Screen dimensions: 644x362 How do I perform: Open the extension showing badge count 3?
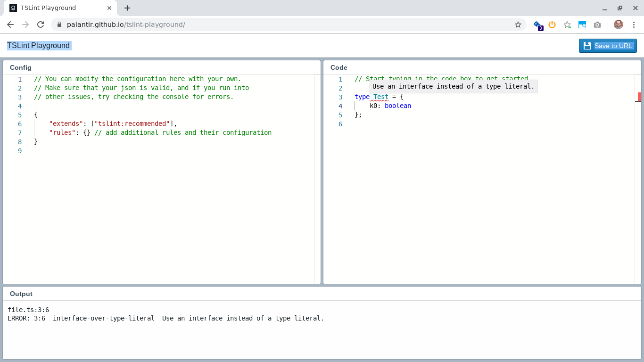click(537, 25)
